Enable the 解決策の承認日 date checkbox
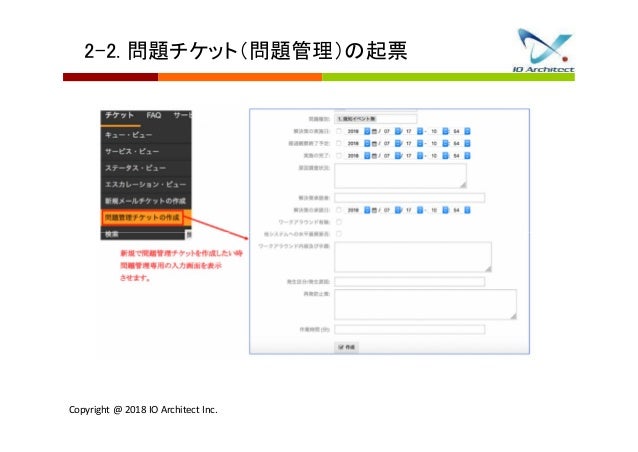This screenshot has width=638, height=452. [339, 210]
